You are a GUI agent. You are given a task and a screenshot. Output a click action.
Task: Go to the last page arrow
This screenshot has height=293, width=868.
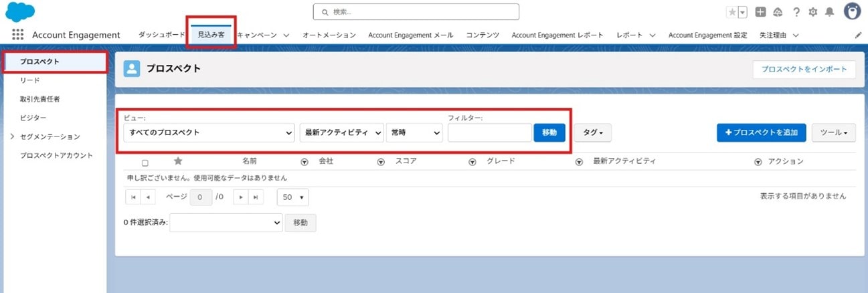click(256, 197)
